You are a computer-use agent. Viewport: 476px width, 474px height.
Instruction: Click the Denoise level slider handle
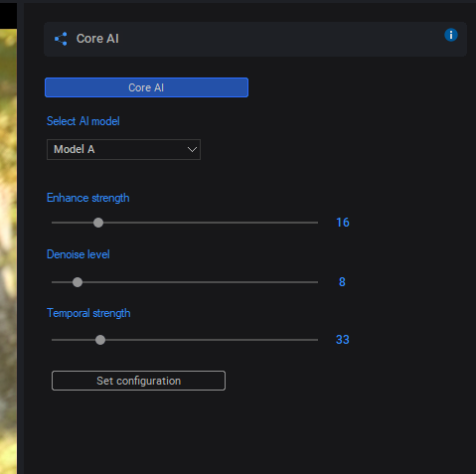coord(78,282)
